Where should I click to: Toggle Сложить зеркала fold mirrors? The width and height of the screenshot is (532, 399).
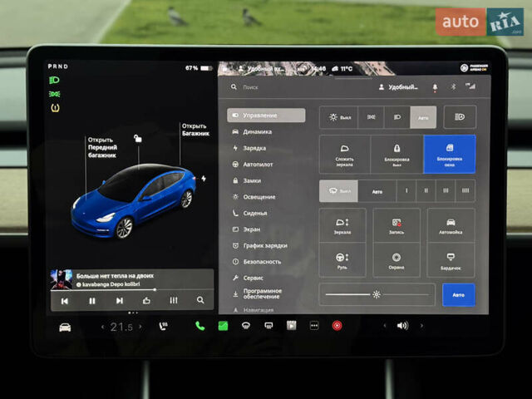(x=344, y=154)
